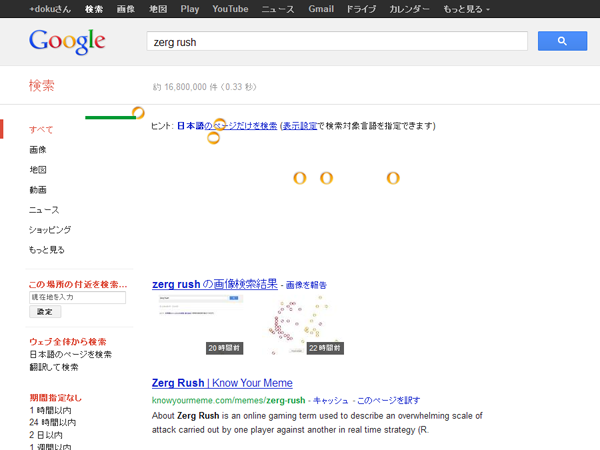Click the 検索 heading in red
600x450 pixels.
pyautogui.click(x=42, y=85)
